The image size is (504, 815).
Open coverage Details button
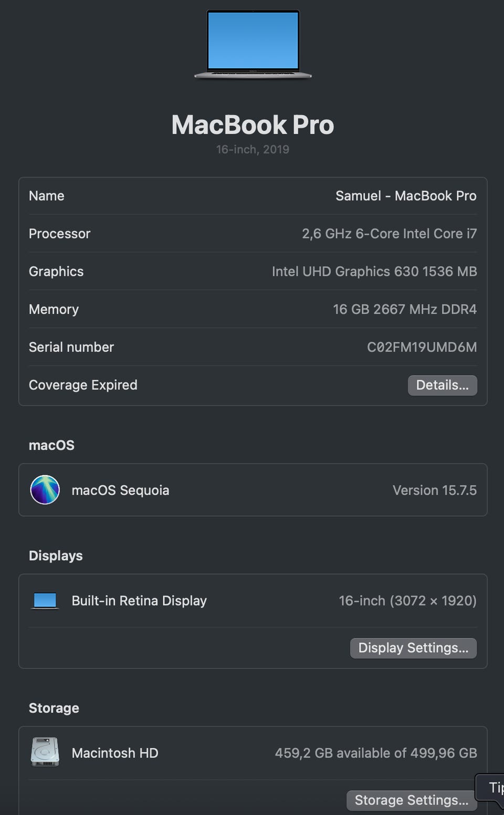(442, 385)
